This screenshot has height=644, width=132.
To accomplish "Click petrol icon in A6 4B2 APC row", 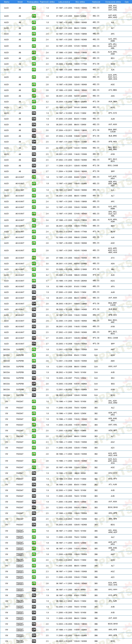I will tap(34, 34).
